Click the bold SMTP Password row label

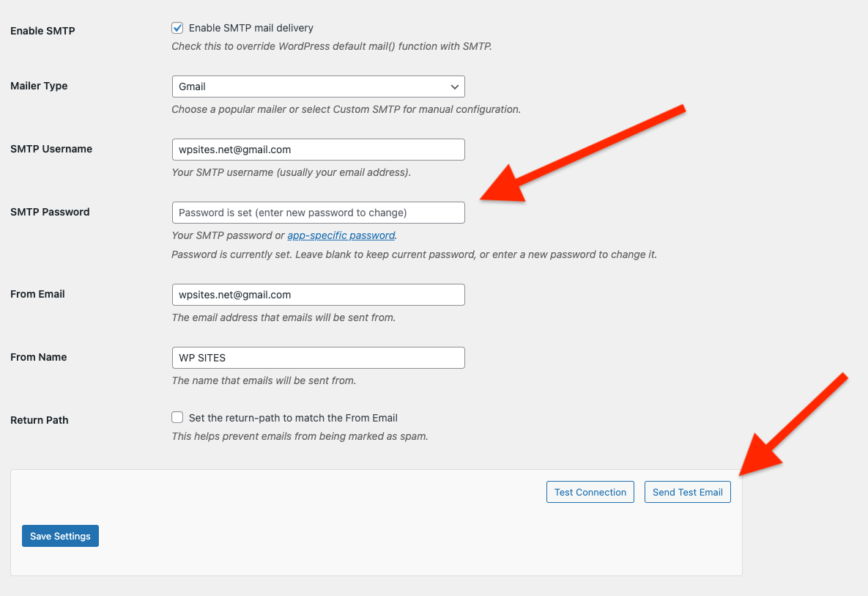click(50, 212)
